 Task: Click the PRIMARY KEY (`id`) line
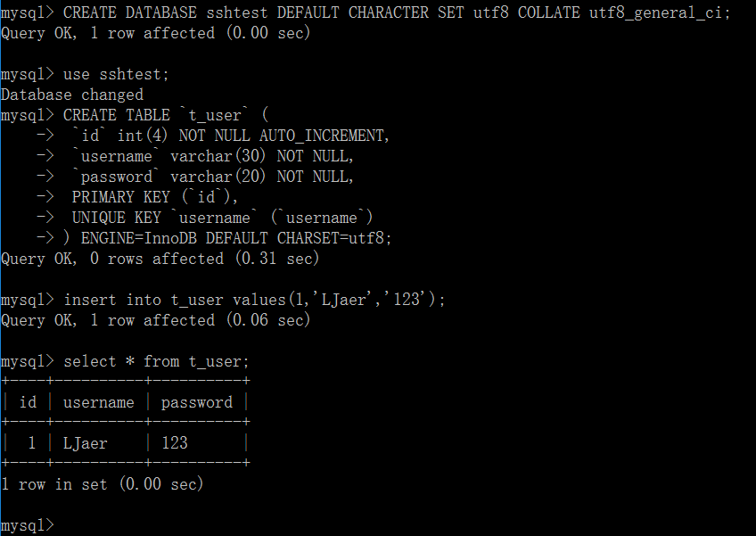pyautogui.click(x=155, y=197)
